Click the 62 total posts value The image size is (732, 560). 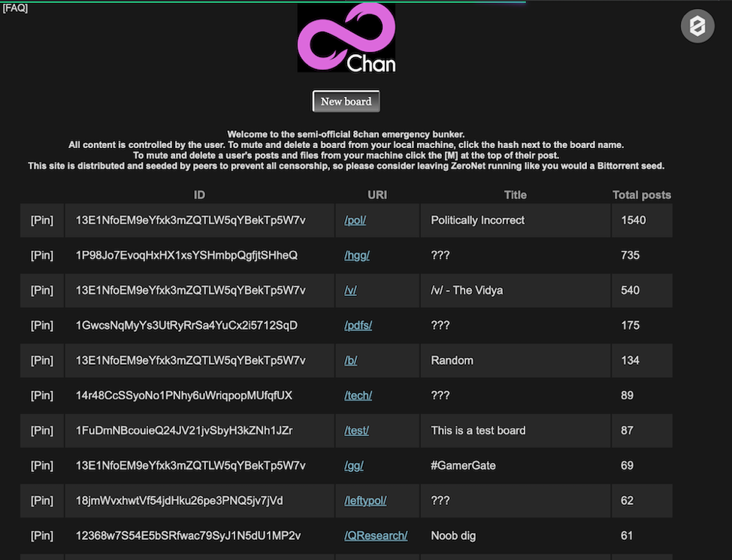[627, 501]
